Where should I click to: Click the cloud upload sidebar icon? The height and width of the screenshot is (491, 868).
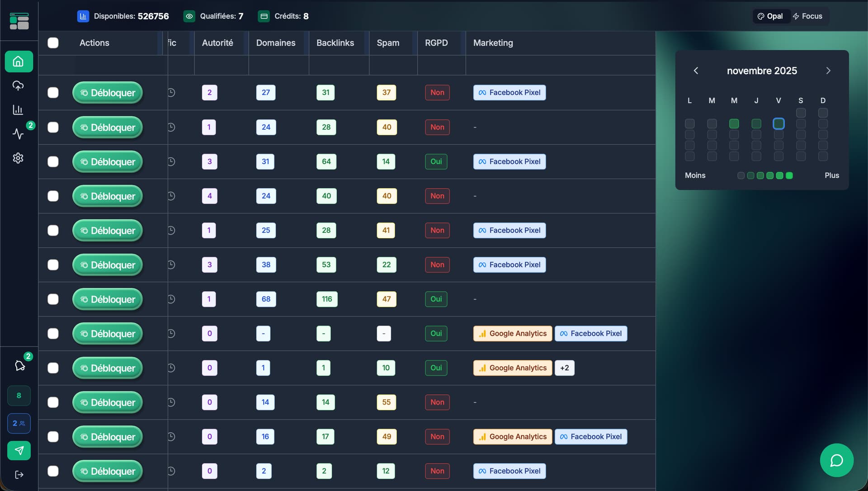[x=18, y=85]
